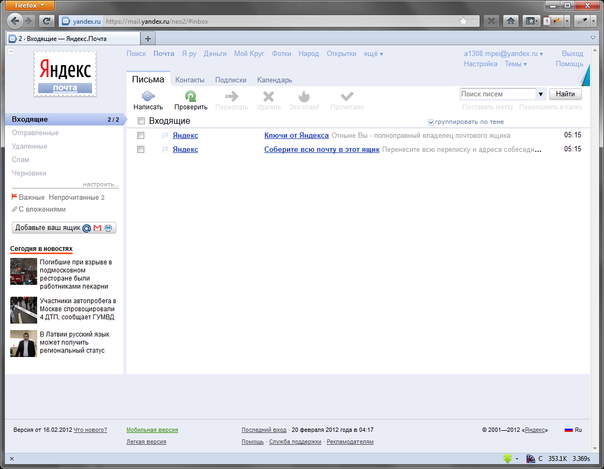
Task: Open Соберите всю почту в этот ящик
Action: (x=322, y=149)
